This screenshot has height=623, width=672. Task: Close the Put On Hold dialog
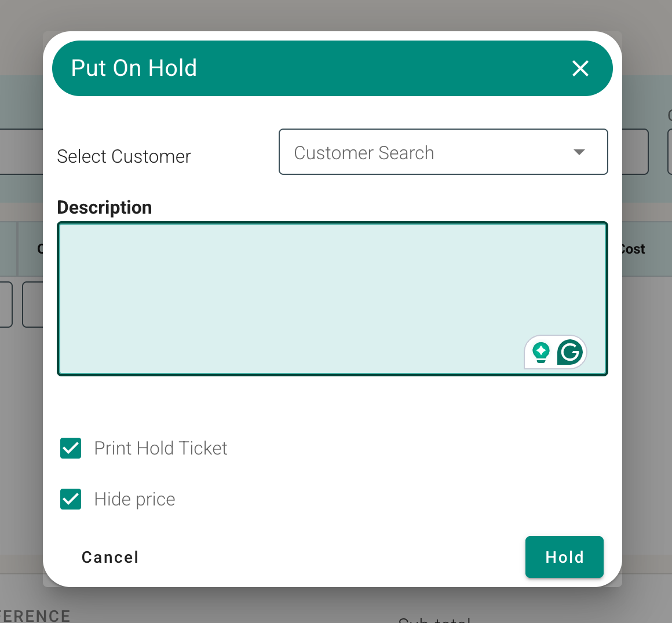tap(580, 68)
